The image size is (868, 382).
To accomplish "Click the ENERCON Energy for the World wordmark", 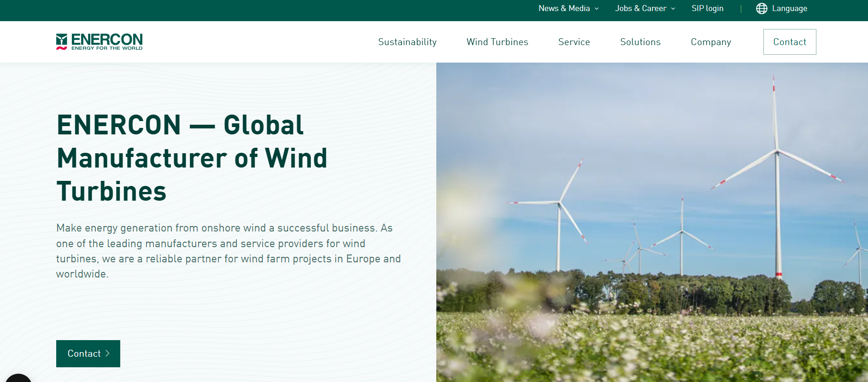I will pyautogui.click(x=107, y=41).
